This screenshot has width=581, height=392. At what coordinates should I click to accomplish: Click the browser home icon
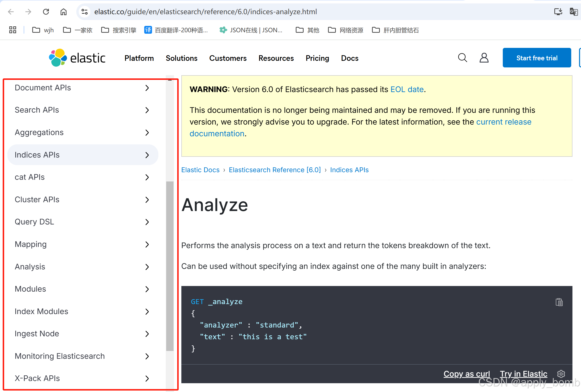(64, 11)
